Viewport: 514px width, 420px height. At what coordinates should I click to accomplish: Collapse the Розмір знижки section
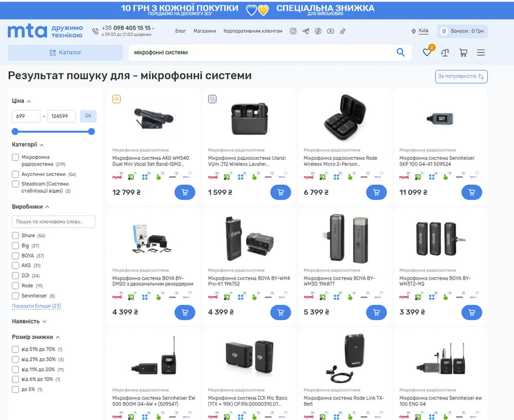click(36, 337)
